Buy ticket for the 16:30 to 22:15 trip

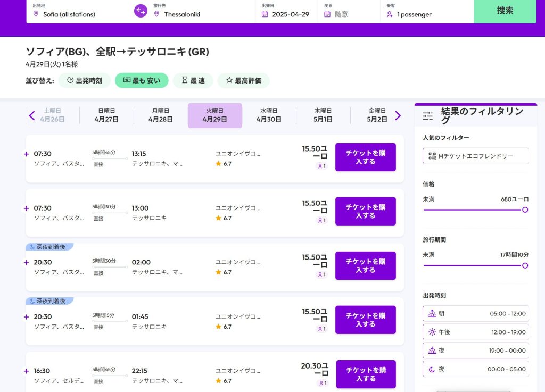366,374
